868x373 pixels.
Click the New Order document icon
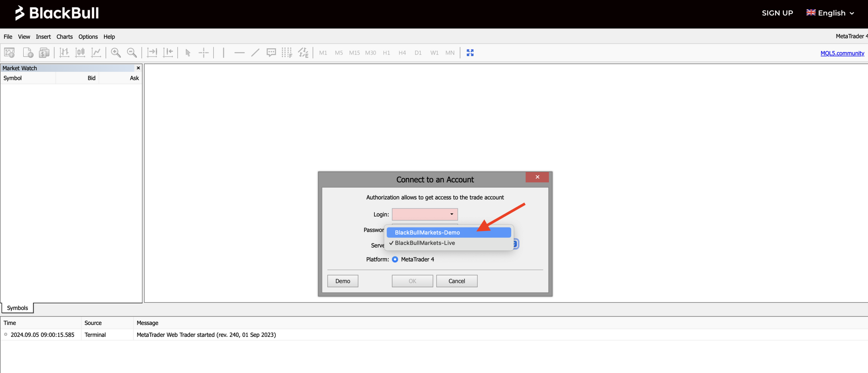(x=28, y=53)
